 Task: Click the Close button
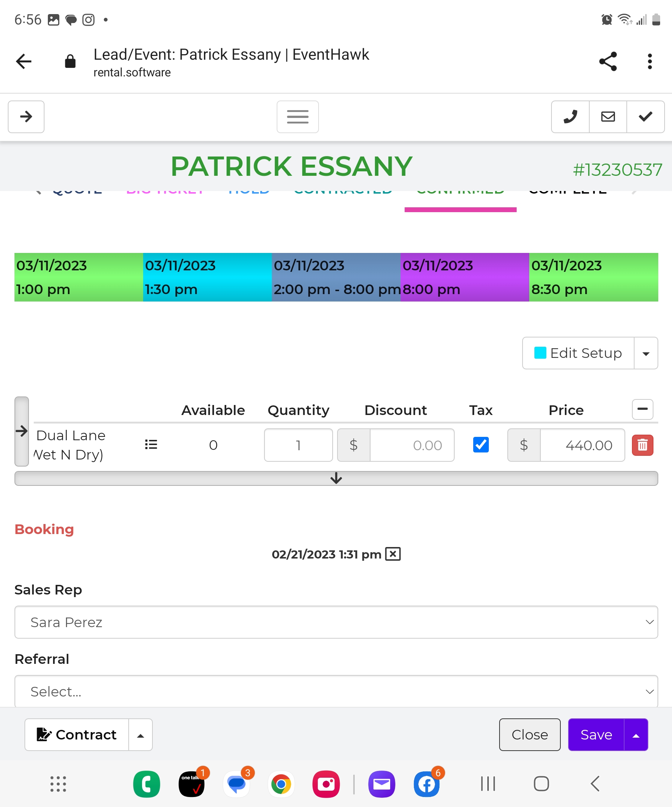coord(530,734)
